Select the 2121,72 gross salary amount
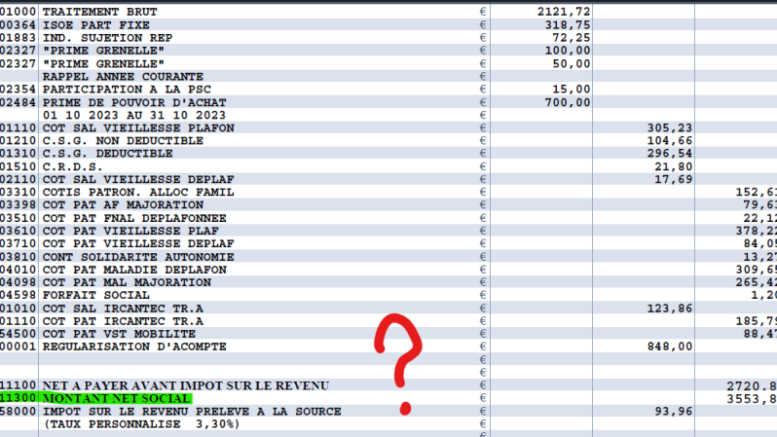This screenshot has width=777, height=437. [563, 12]
